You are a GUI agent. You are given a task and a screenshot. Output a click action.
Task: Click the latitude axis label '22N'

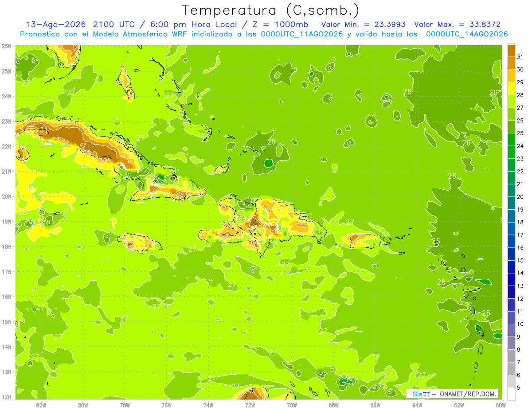6,146
